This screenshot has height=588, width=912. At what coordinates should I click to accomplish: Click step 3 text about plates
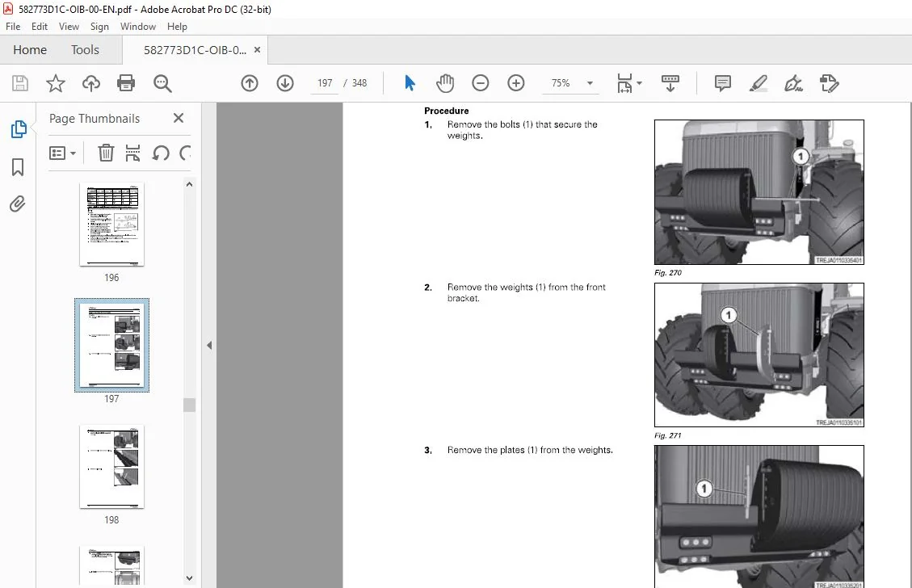pos(530,450)
